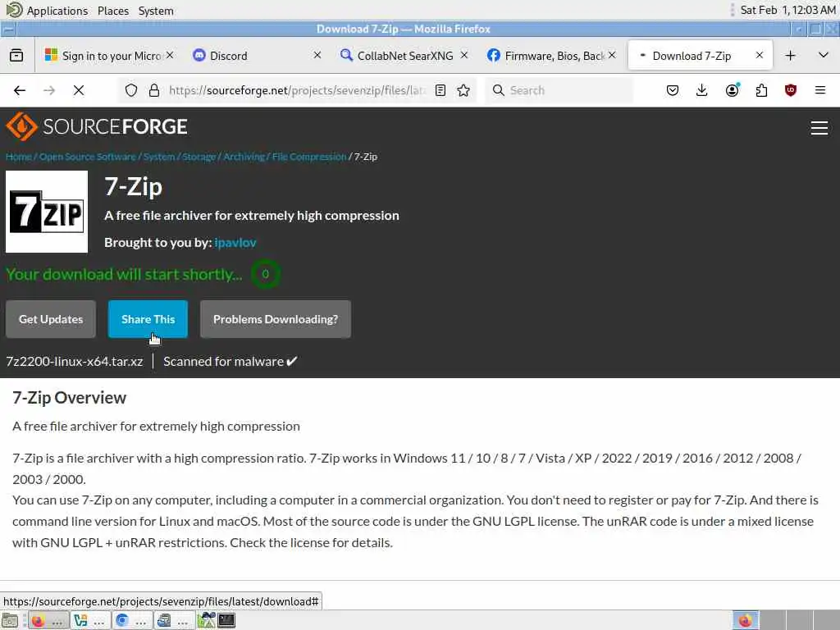Open the System menu

click(x=156, y=10)
